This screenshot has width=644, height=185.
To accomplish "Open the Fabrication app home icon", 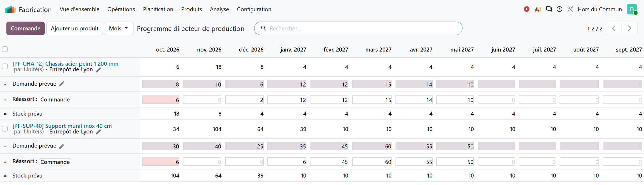I will tap(10, 9).
